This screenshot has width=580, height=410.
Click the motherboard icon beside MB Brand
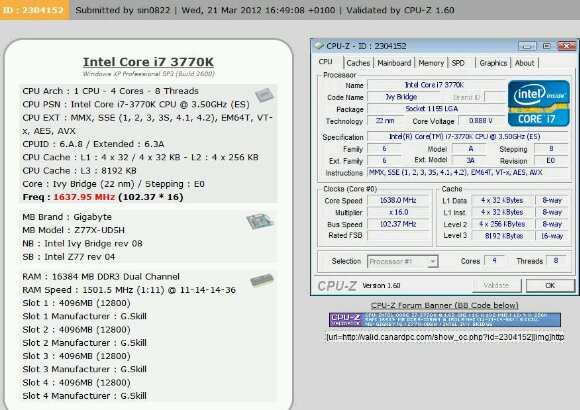(x=260, y=221)
